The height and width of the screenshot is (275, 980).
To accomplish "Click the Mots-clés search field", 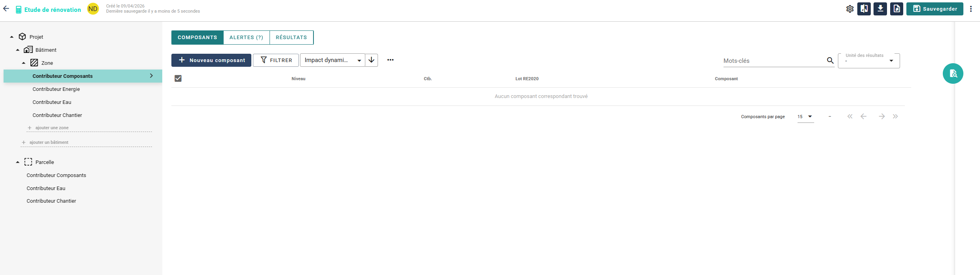I will (x=774, y=60).
